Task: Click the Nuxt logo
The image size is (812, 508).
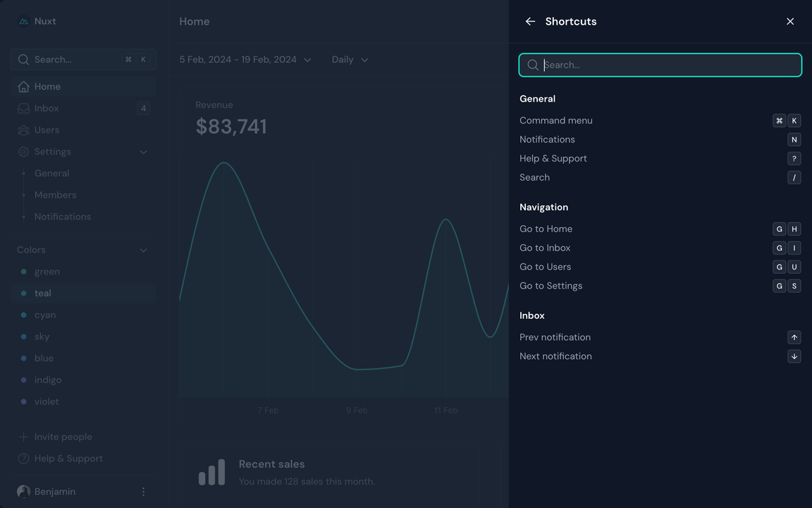Action: coord(23,20)
